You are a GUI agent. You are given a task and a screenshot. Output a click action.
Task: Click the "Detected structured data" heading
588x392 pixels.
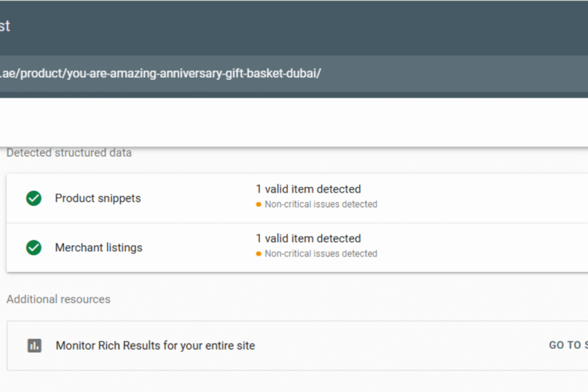click(69, 153)
